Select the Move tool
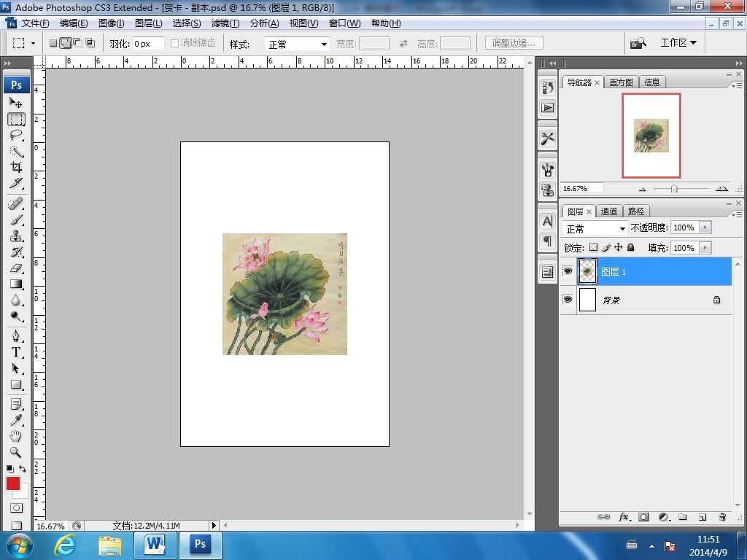Image resolution: width=747 pixels, height=560 pixels. point(16,102)
